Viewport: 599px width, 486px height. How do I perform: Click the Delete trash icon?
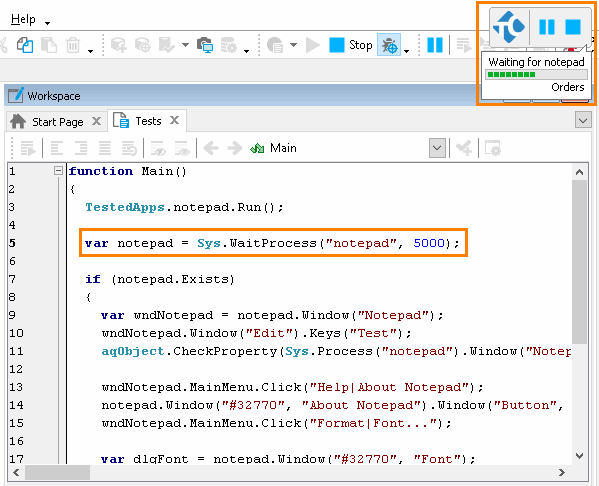click(x=73, y=45)
